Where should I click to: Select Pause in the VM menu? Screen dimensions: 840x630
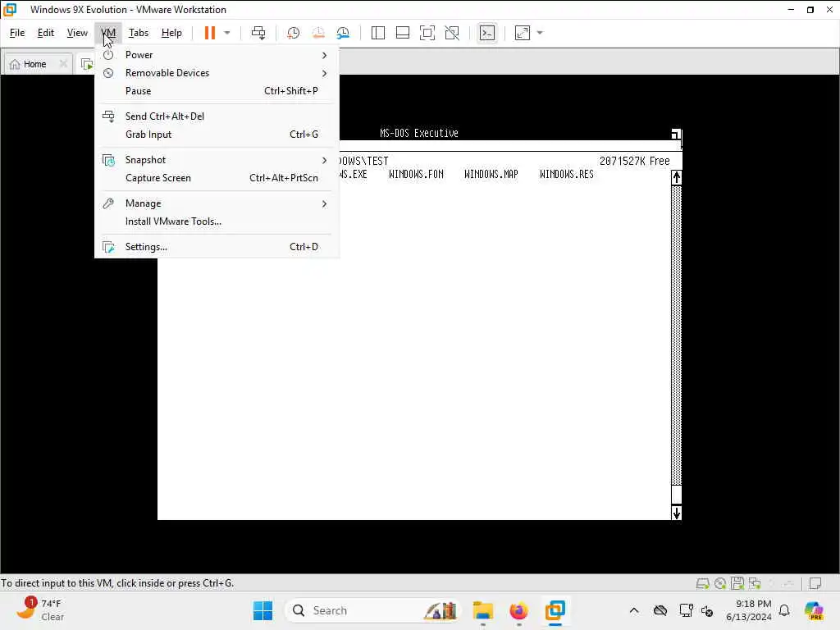click(217, 91)
